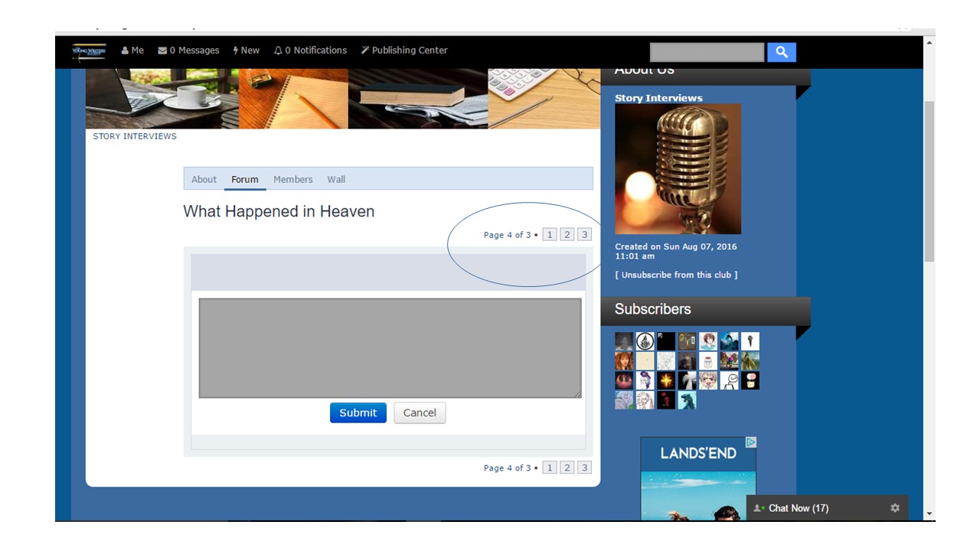Go to page 2 in top pagination

[567, 235]
